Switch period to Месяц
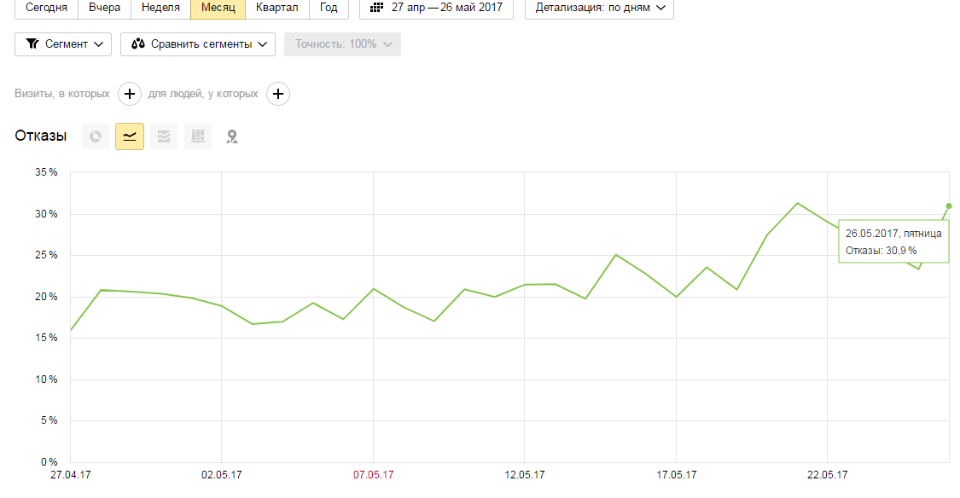The width and height of the screenshot is (960, 498). (218, 8)
